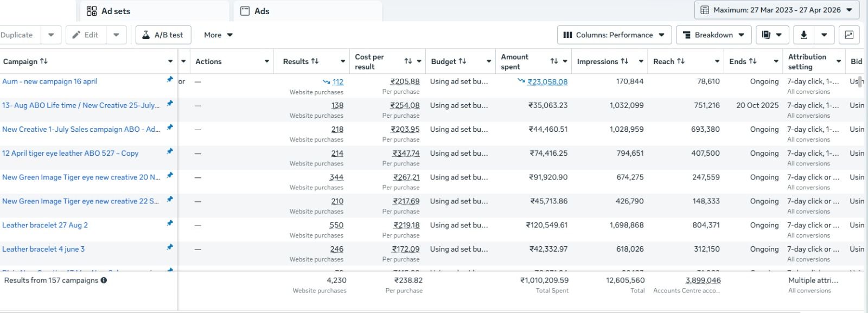Sort the Impressions column
Viewport: 868px width, 313px height.
point(624,61)
